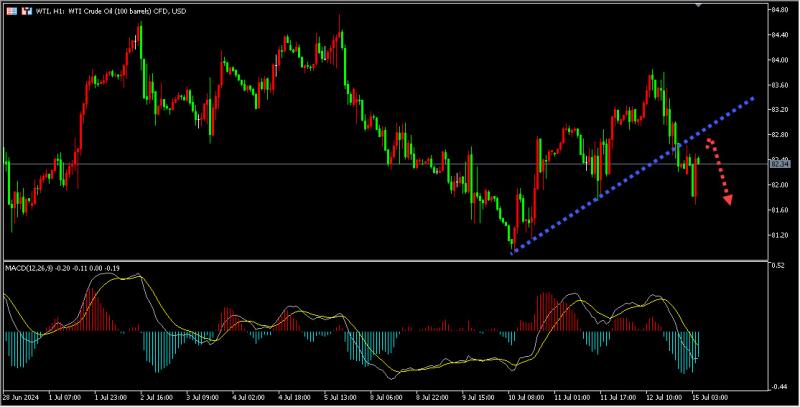Click the 83.20 price axis label

(779, 110)
